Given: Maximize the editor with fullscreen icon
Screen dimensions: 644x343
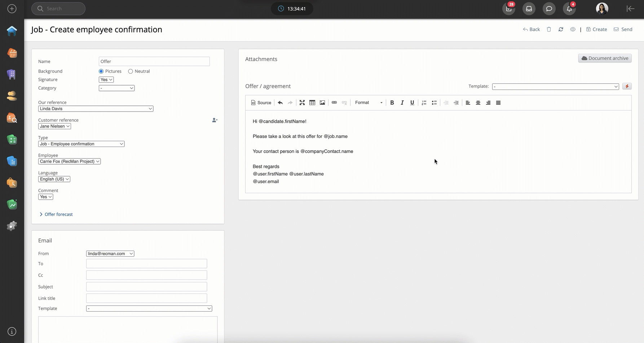Looking at the screenshot, I should click(302, 103).
